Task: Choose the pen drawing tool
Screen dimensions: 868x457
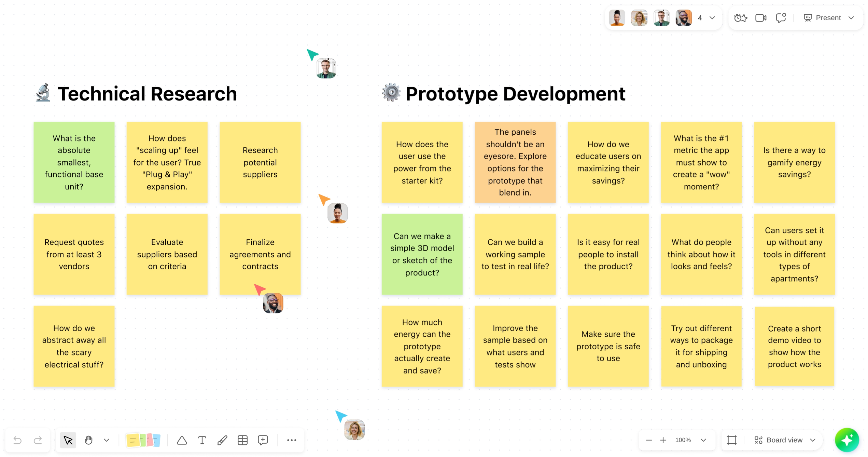Action: pos(222,440)
